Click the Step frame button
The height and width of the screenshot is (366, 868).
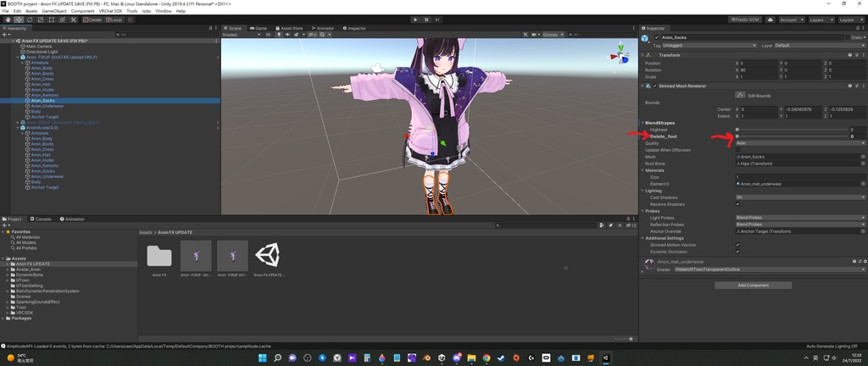(437, 19)
